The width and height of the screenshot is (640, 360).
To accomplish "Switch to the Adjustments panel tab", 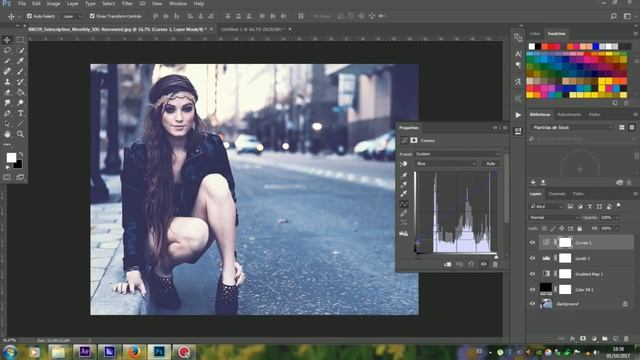I will coord(569,115).
